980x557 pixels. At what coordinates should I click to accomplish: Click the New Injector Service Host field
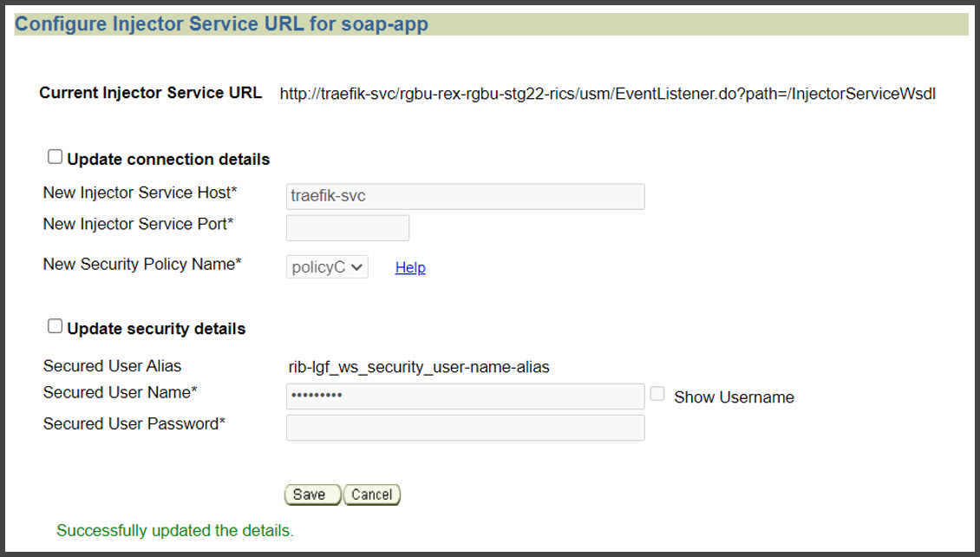pyautogui.click(x=465, y=196)
